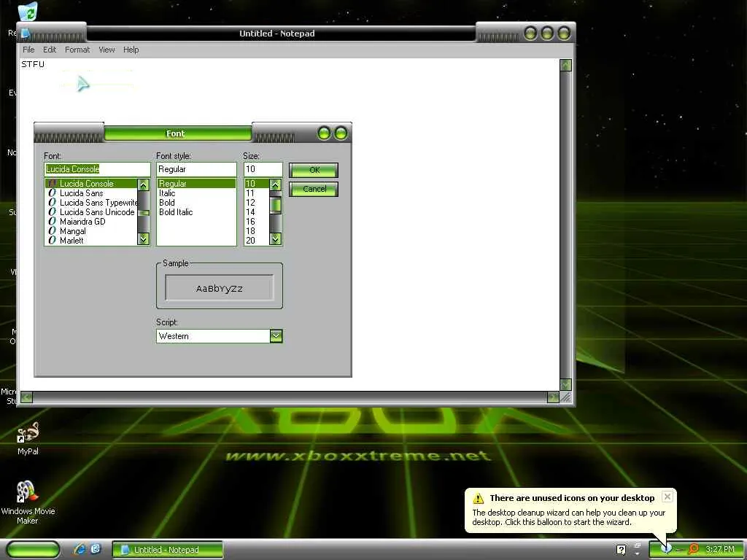Screen dimensions: 747x560
Task: Minimize the Notepad window
Action: click(x=531, y=33)
